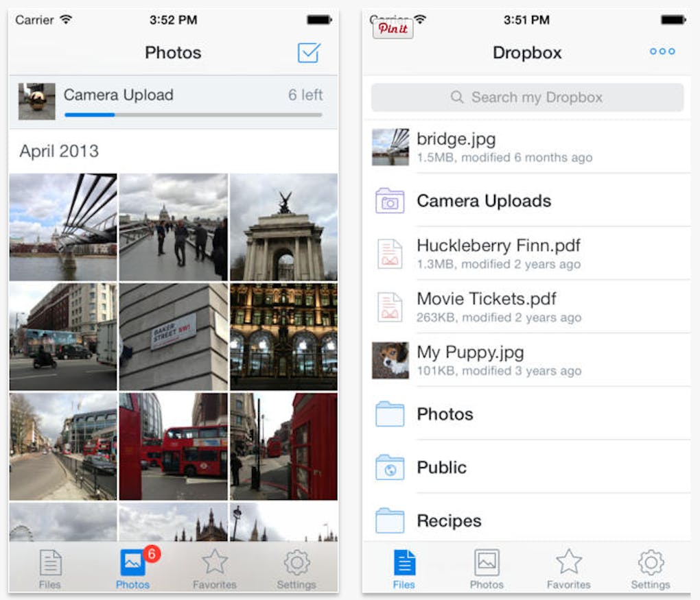Open the Photos folder in file list
Image resolution: width=700 pixels, height=600 pixels.
(x=445, y=414)
